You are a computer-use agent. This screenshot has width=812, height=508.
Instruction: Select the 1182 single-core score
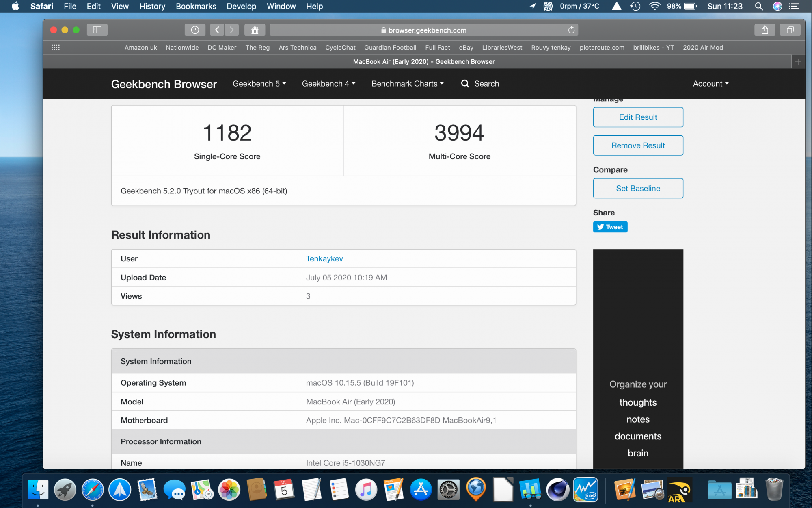point(227,133)
